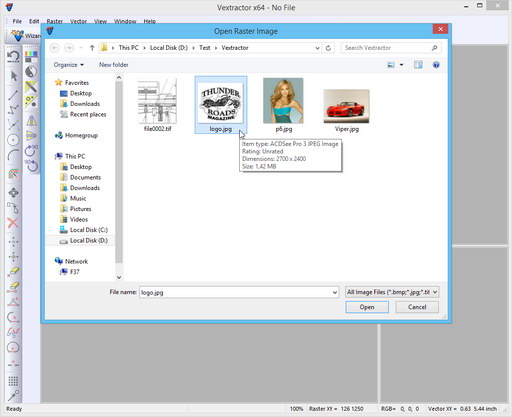Click the Wizard toolbar button
The image size is (512, 417).
[26, 35]
